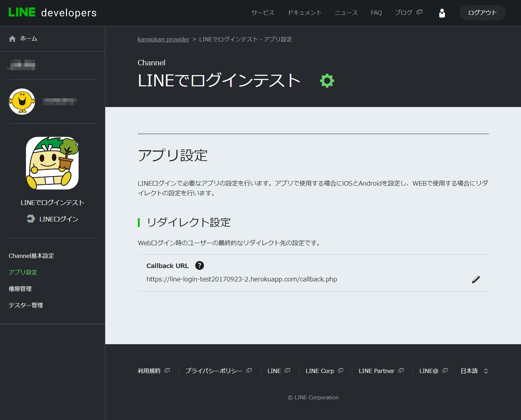Open the user account icon in header
The width and height of the screenshot is (521, 420).
tap(442, 13)
